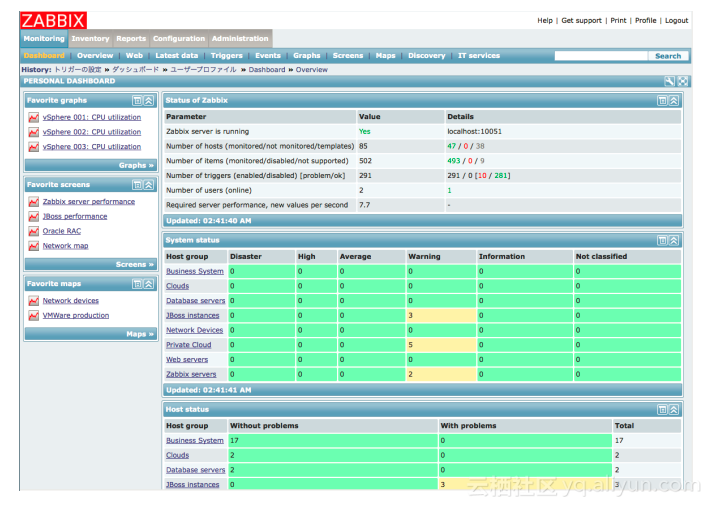Click icon beside Oracle RAC
This screenshot has width=712, height=508.
coord(34,231)
